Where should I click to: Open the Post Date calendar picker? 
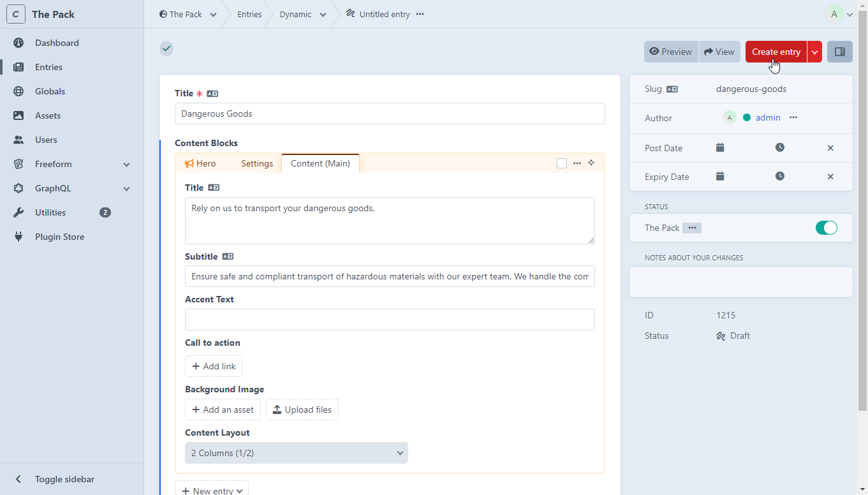[720, 147]
